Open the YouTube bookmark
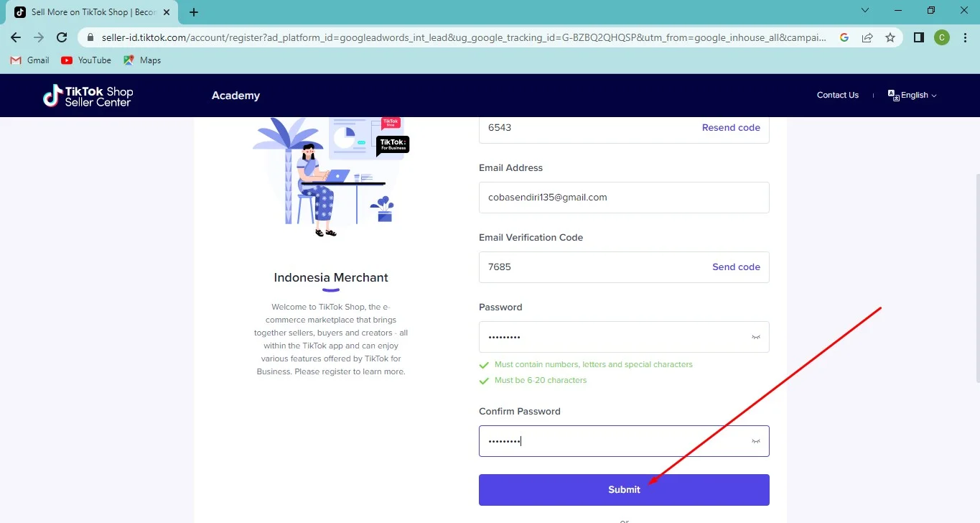The image size is (980, 523). pyautogui.click(x=86, y=60)
